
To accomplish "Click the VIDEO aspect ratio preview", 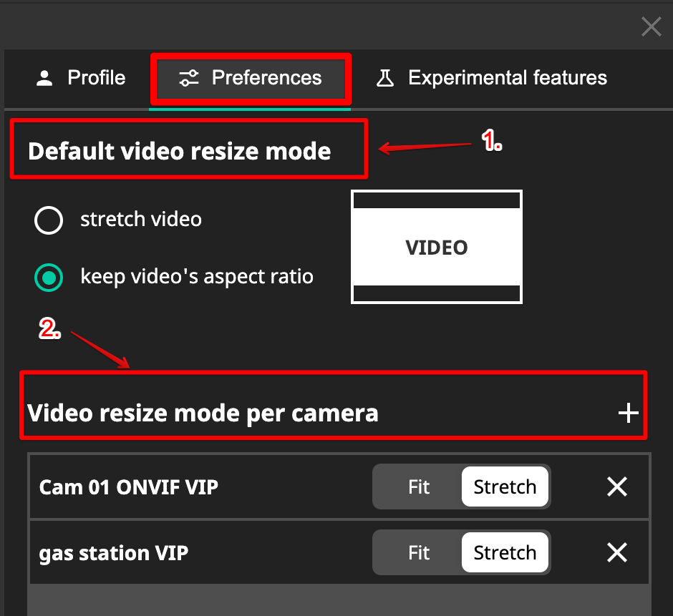I will 436,247.
